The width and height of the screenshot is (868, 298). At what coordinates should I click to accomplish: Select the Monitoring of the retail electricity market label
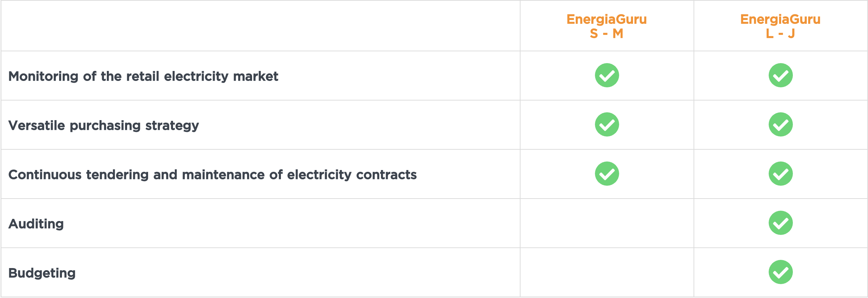click(x=143, y=76)
